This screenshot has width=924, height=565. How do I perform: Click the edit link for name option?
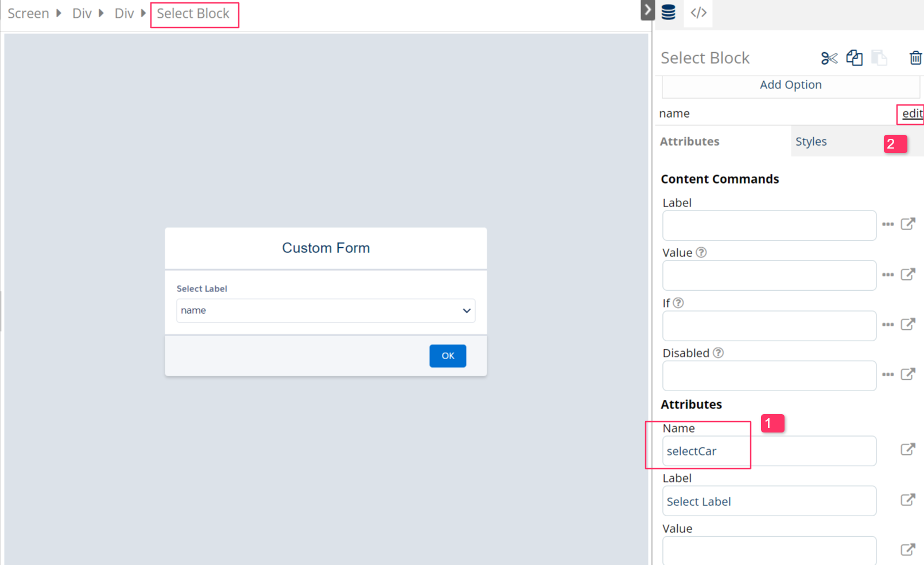coord(911,114)
